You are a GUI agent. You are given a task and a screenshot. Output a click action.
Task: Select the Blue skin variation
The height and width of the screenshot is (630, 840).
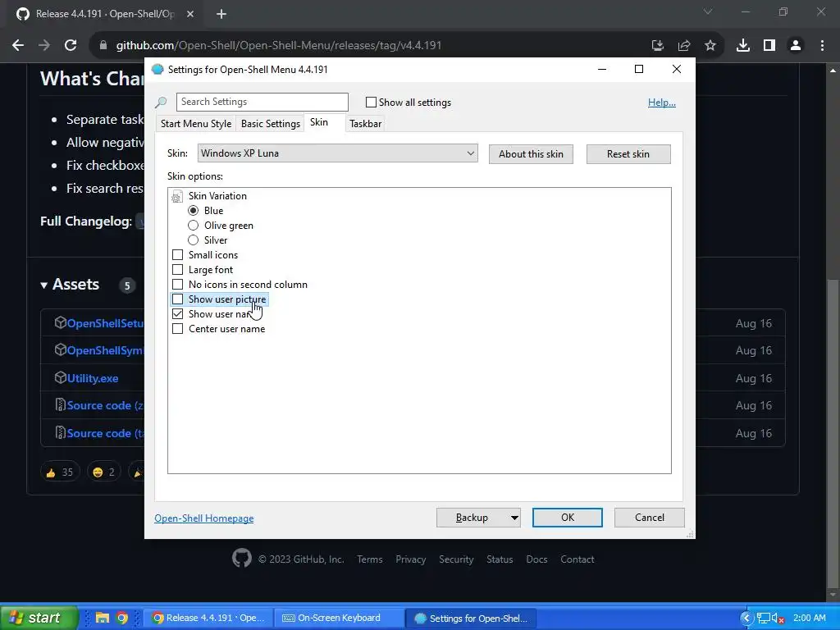[x=193, y=211]
